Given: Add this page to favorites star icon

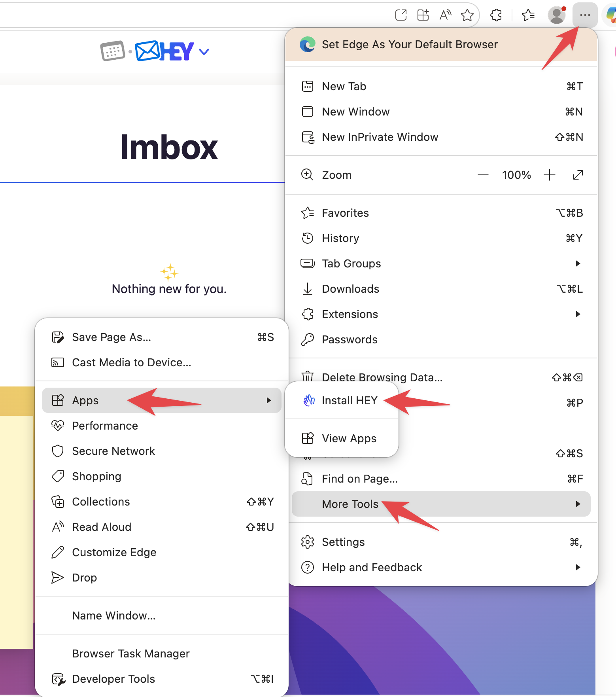Looking at the screenshot, I should 467,15.
